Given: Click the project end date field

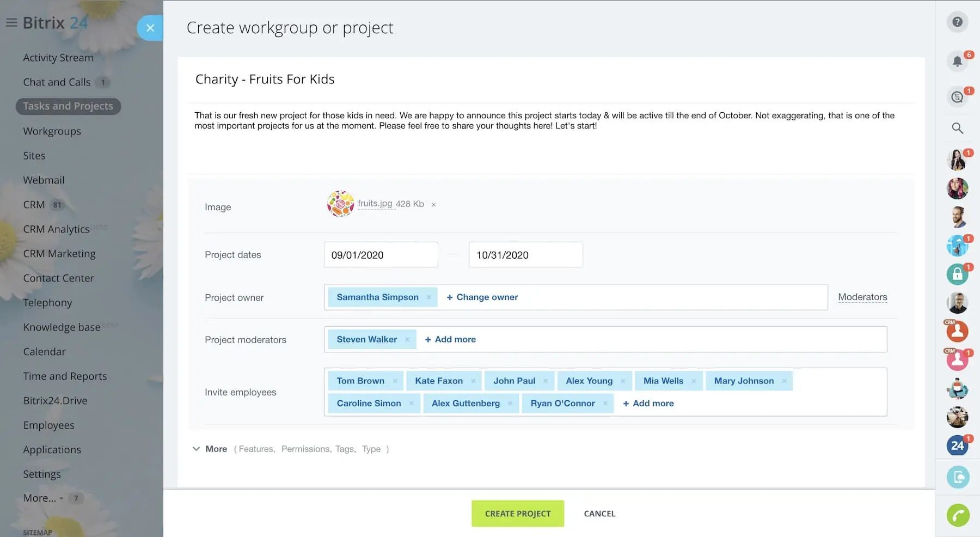Looking at the screenshot, I should (x=525, y=255).
